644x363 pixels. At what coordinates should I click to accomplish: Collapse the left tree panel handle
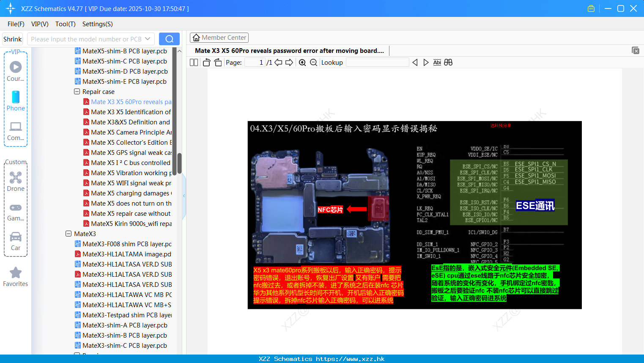pyautogui.click(x=184, y=196)
